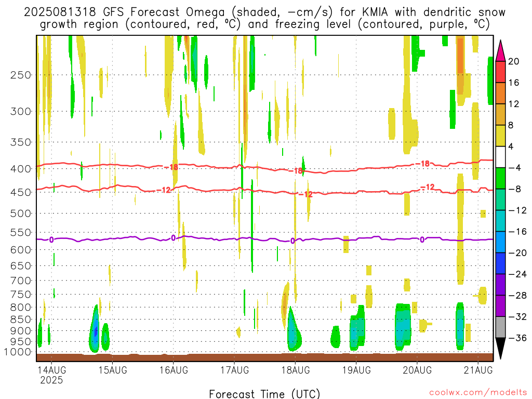
Task: Click the black arrow below the color bar
Action: pos(500,349)
